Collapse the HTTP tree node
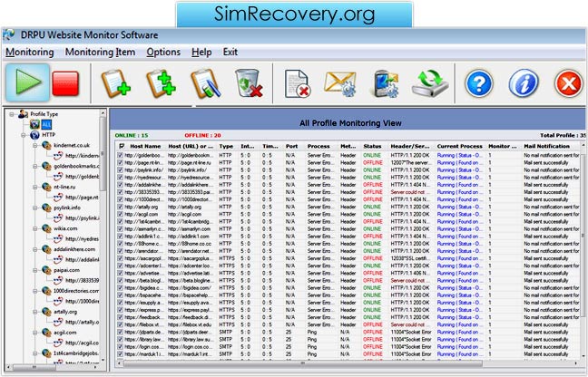Image resolution: width=588 pixels, height=377 pixels. (x=24, y=135)
